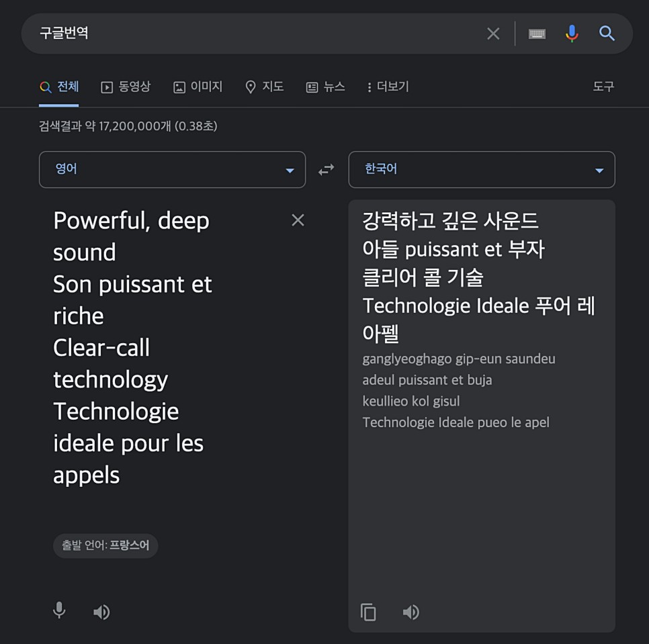This screenshot has width=649, height=644.
Task: Open the source language dropdown showing 영어
Action: [172, 169]
